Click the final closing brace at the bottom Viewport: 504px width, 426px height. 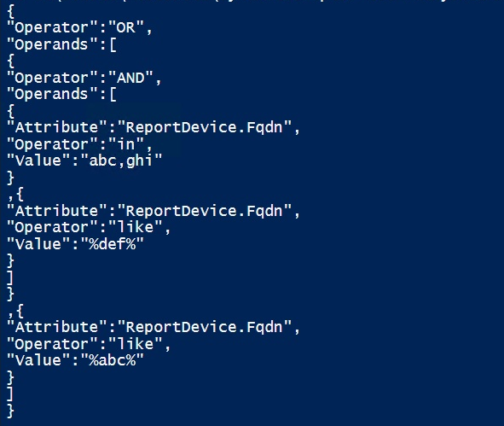[x=10, y=411]
